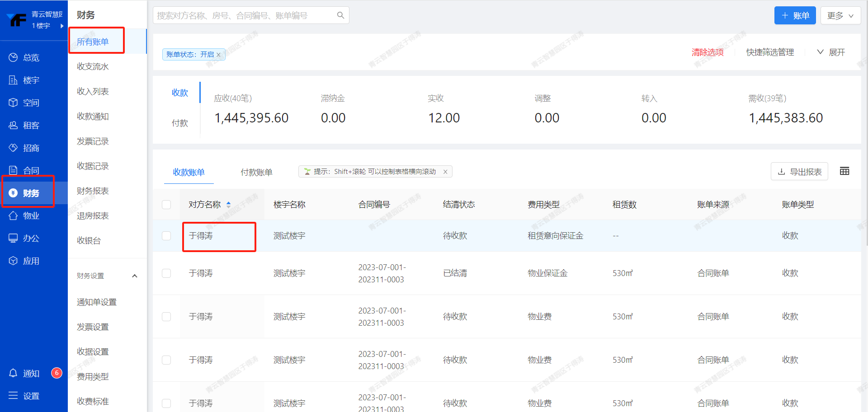This screenshot has height=412, width=868.
Task: Click the notification bell icon
Action: click(x=14, y=373)
